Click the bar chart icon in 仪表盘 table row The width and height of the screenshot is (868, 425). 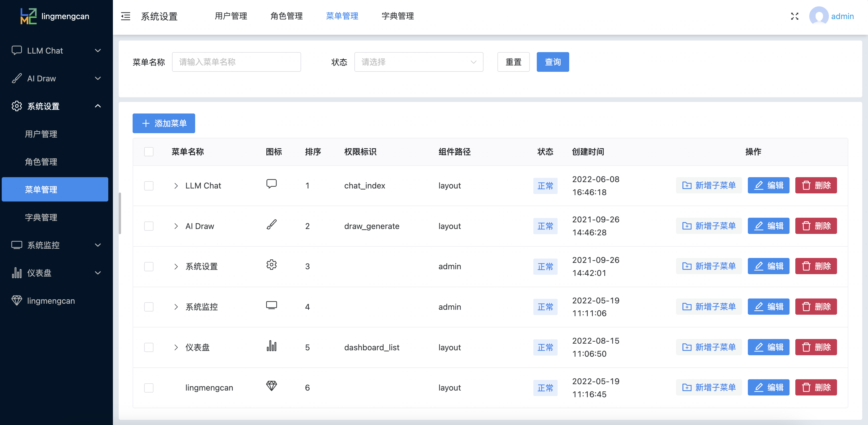tap(271, 346)
